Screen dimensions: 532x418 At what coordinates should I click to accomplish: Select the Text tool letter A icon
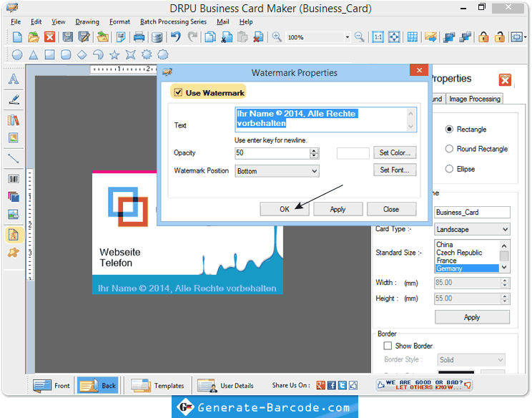pyautogui.click(x=14, y=79)
